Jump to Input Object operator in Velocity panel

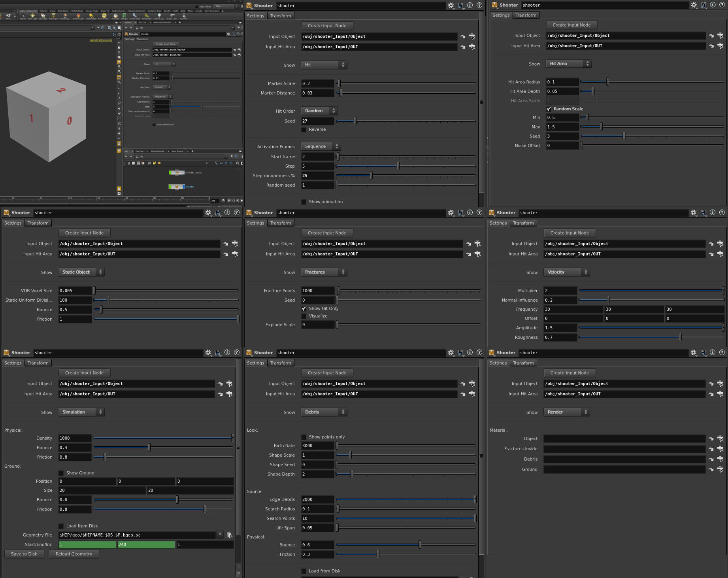click(711, 244)
